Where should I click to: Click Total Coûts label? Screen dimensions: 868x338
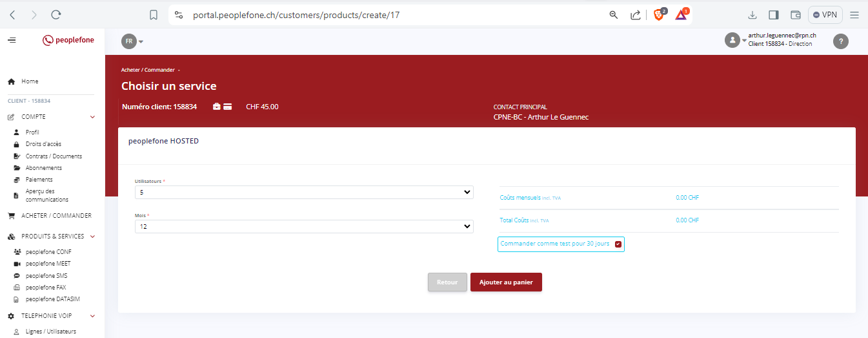click(x=514, y=220)
